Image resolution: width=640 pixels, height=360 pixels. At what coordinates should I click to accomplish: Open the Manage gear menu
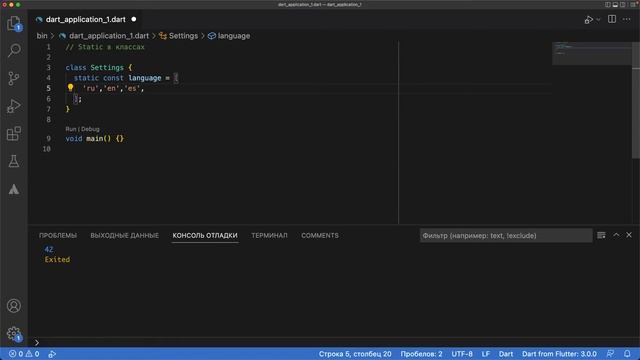coord(14,333)
